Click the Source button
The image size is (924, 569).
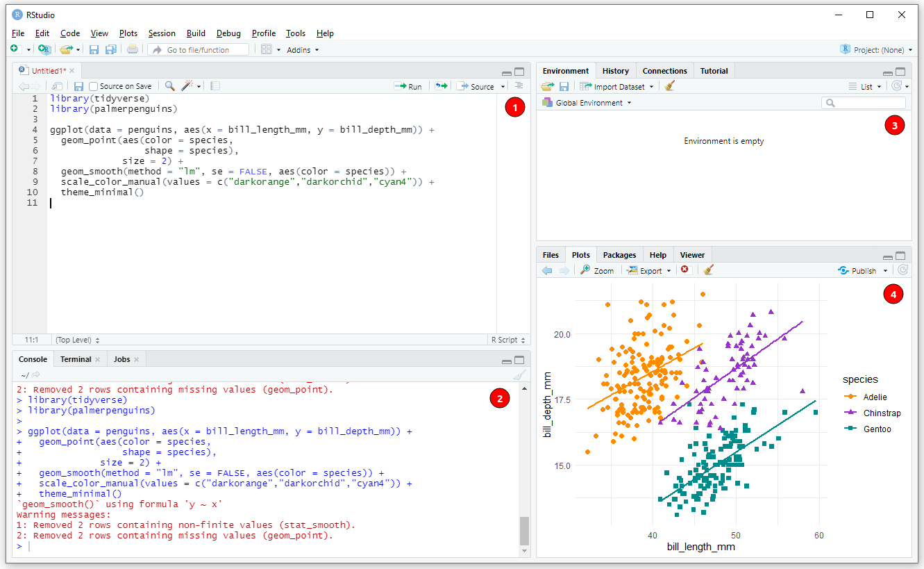(x=476, y=86)
